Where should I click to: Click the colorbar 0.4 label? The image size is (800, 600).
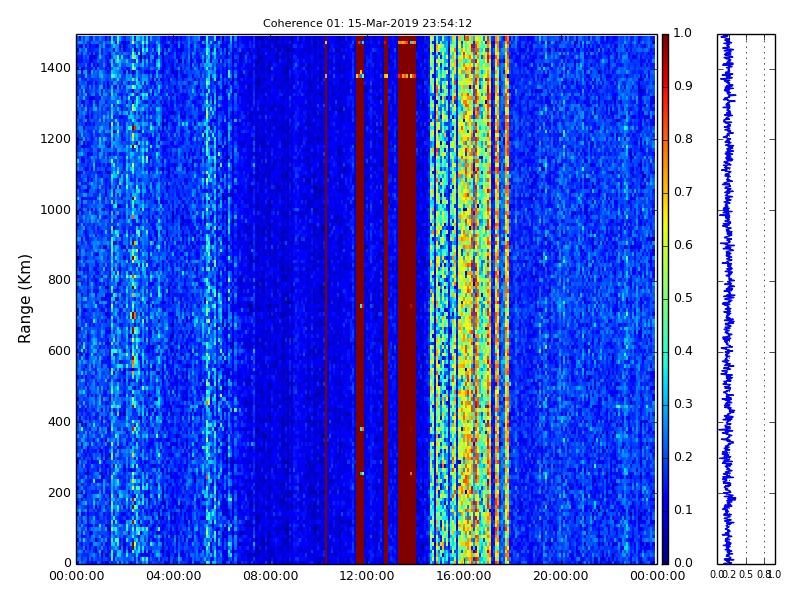[x=683, y=352]
